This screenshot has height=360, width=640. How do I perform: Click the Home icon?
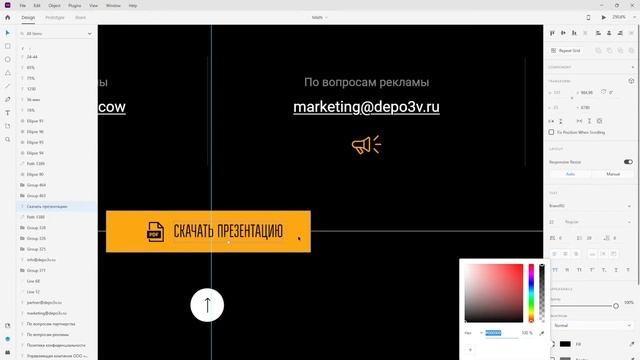click(7, 18)
